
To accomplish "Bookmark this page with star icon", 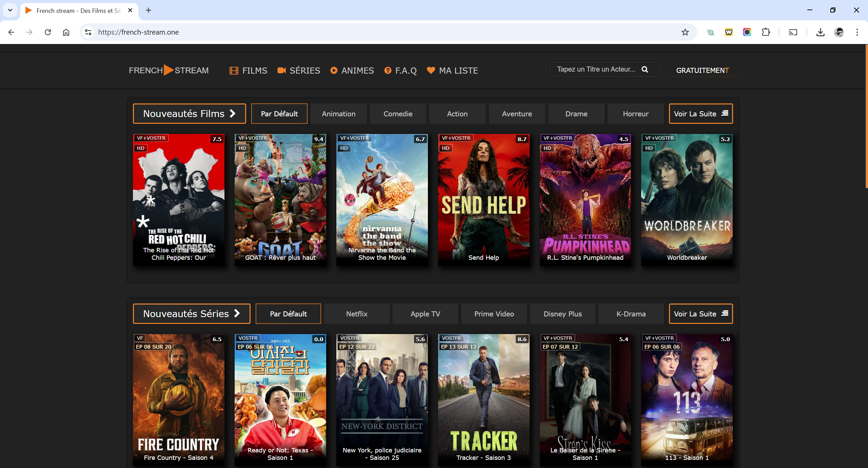I will (x=685, y=32).
